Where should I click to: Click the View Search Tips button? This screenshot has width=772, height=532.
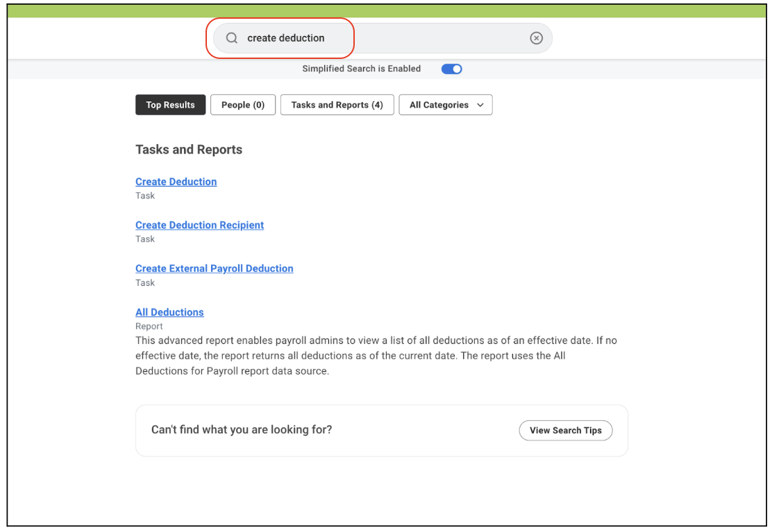(x=566, y=430)
